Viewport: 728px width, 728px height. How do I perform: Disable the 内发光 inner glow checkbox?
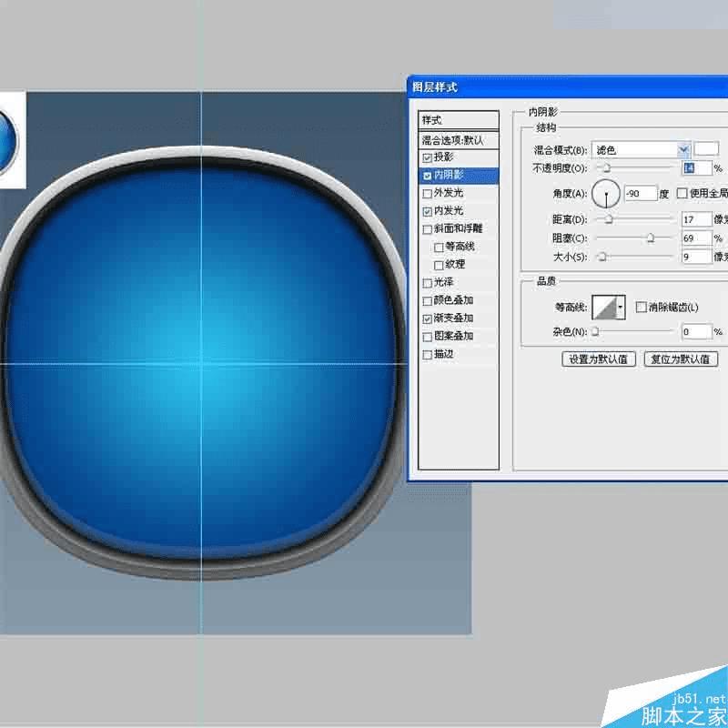coord(427,211)
